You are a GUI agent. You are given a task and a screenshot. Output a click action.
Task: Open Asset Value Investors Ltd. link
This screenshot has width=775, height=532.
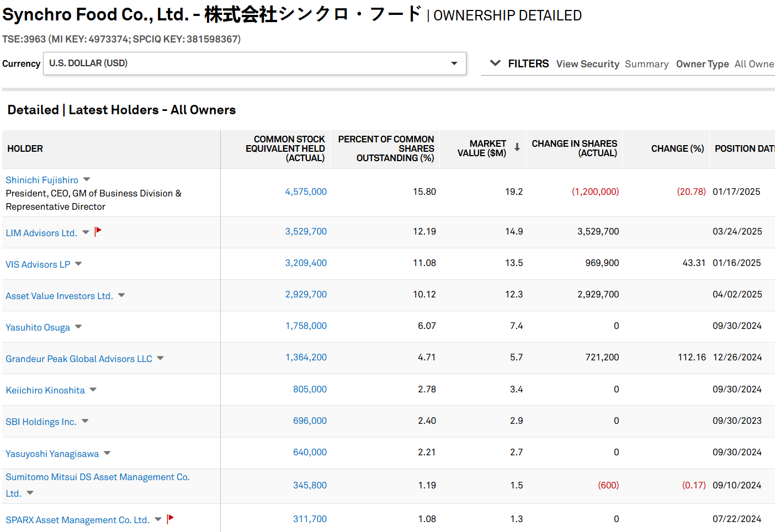[60, 296]
